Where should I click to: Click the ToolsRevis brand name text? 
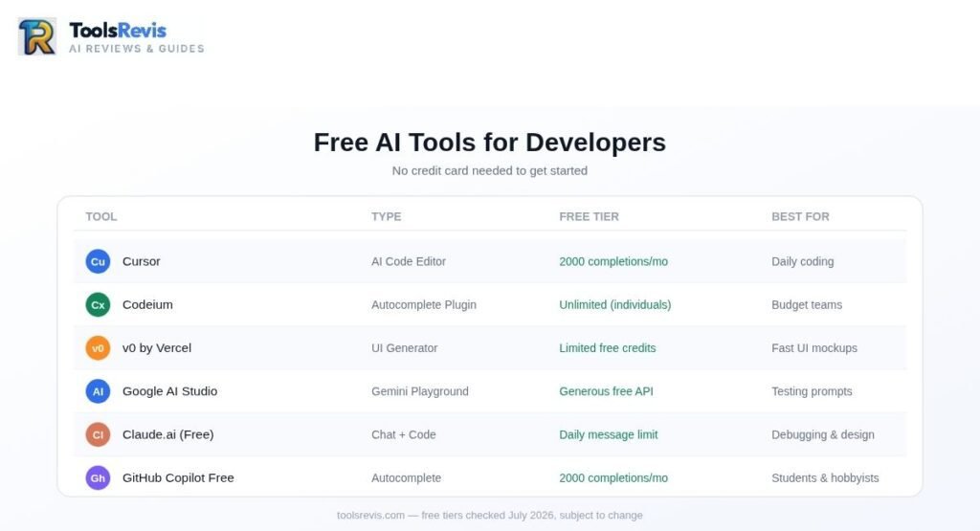[x=118, y=30]
